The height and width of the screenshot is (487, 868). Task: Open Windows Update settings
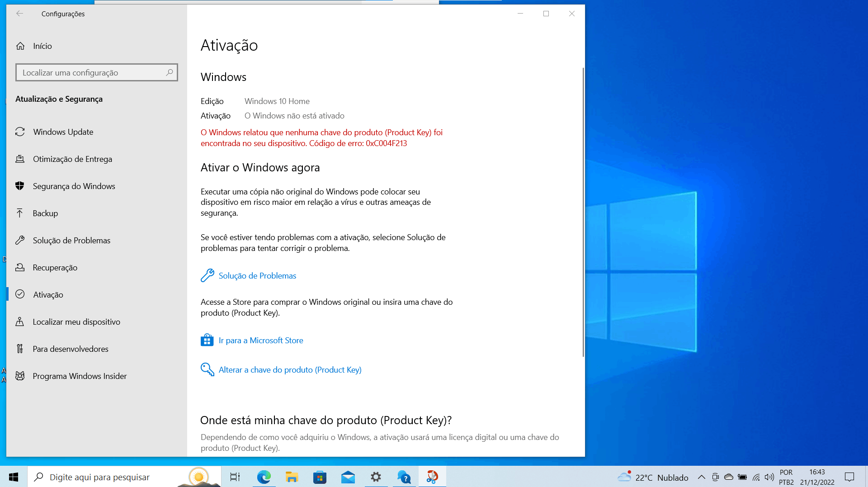pyautogui.click(x=97, y=132)
